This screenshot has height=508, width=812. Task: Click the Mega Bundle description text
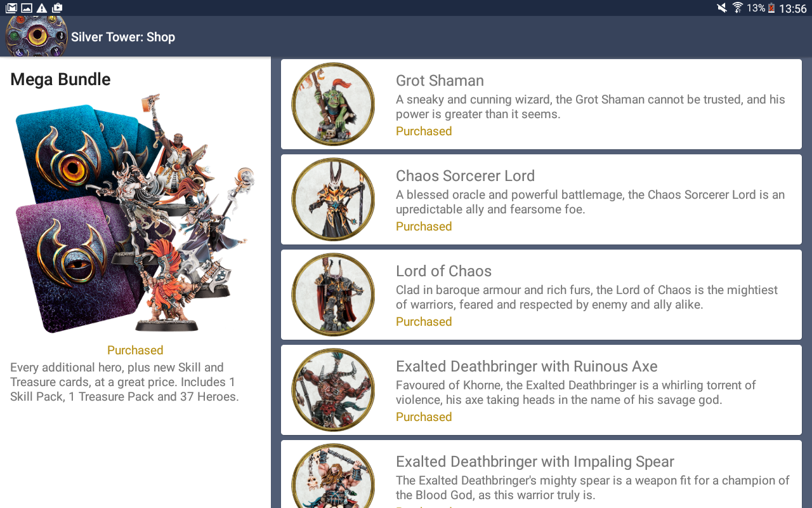[x=124, y=382]
